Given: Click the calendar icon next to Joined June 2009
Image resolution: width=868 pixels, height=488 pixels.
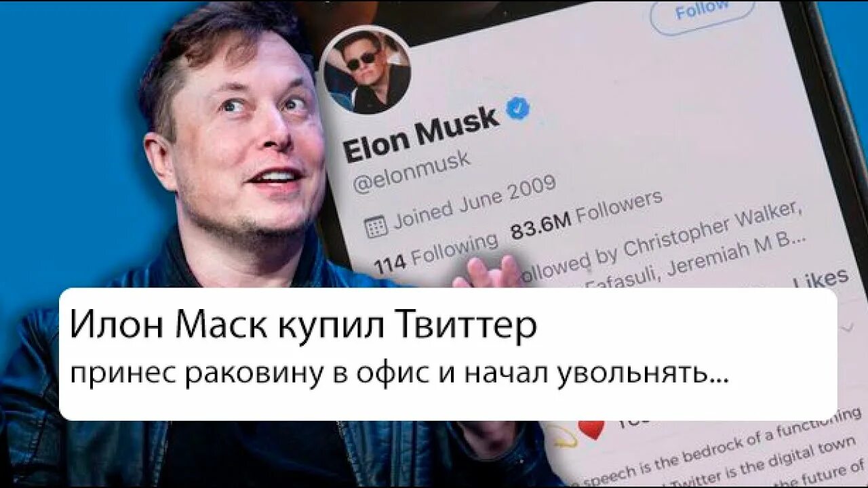Looking at the screenshot, I should click(x=376, y=226).
